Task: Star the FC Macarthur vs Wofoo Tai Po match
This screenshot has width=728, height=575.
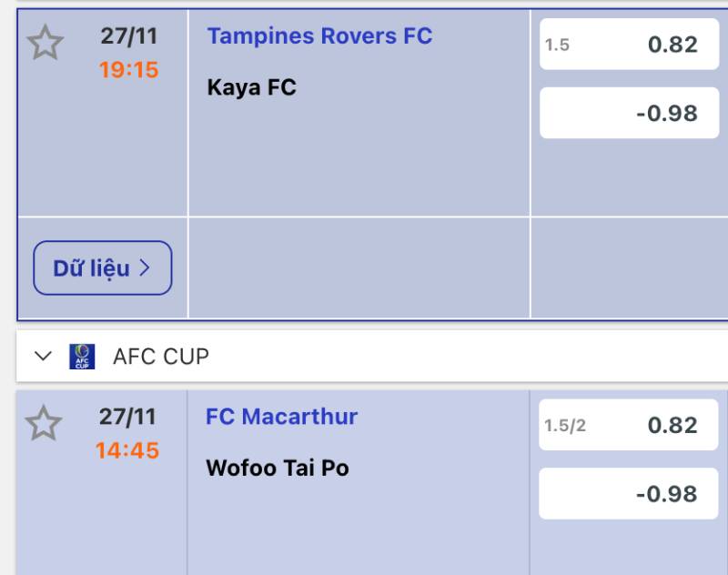Action: point(43,424)
